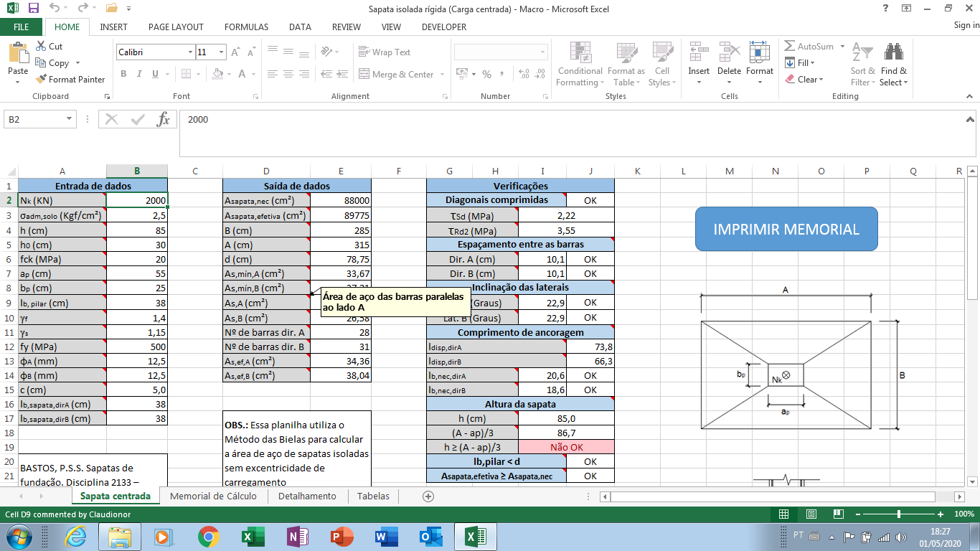Click the Merge & Center icon
The height and width of the screenshot is (551, 980).
tap(363, 74)
